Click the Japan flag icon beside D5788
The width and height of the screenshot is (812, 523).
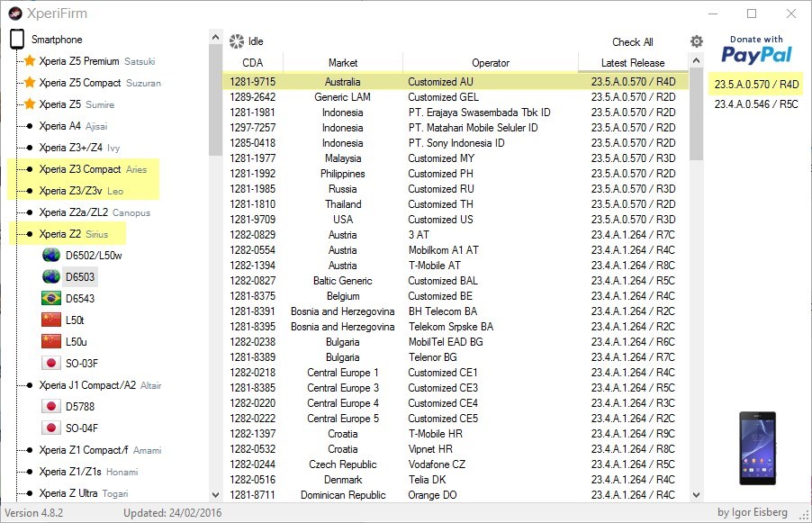51,407
